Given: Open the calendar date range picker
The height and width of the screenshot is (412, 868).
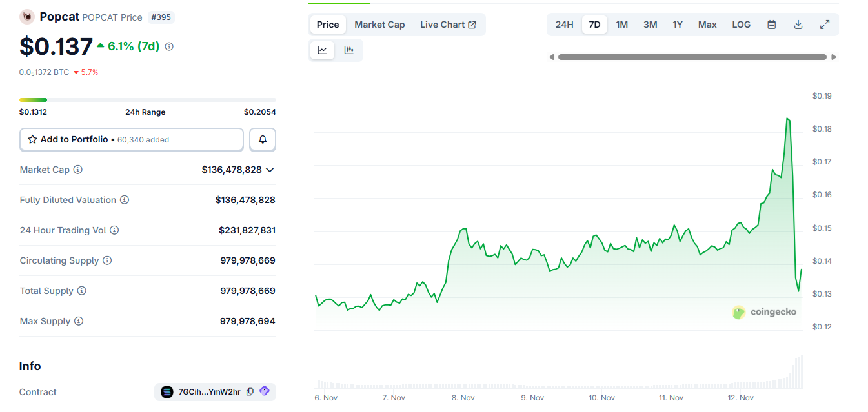Looking at the screenshot, I should [772, 25].
